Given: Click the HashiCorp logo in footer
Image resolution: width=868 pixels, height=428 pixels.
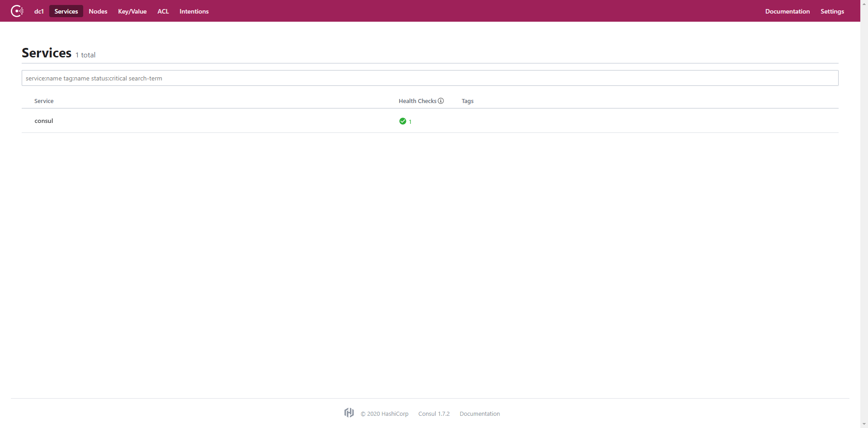Looking at the screenshot, I should [x=349, y=413].
